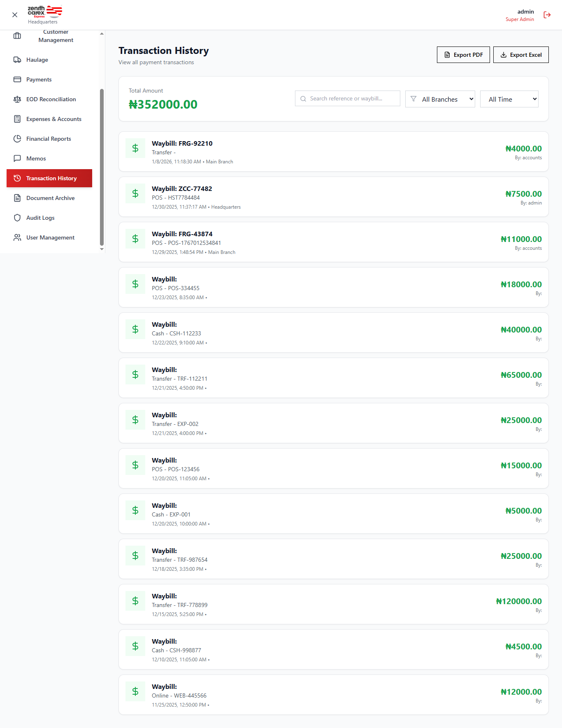Viewport: 562px width, 728px height.
Task: Click dollar icon of FRG-92210 transaction
Action: pyautogui.click(x=135, y=148)
